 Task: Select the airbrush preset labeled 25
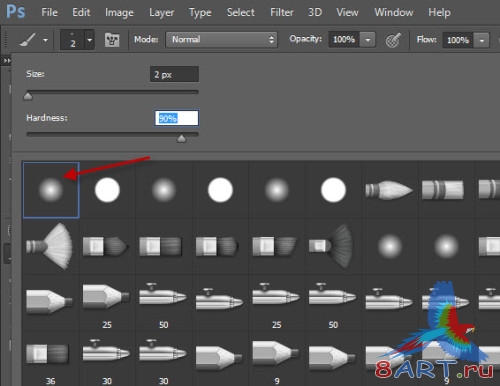coord(276,295)
